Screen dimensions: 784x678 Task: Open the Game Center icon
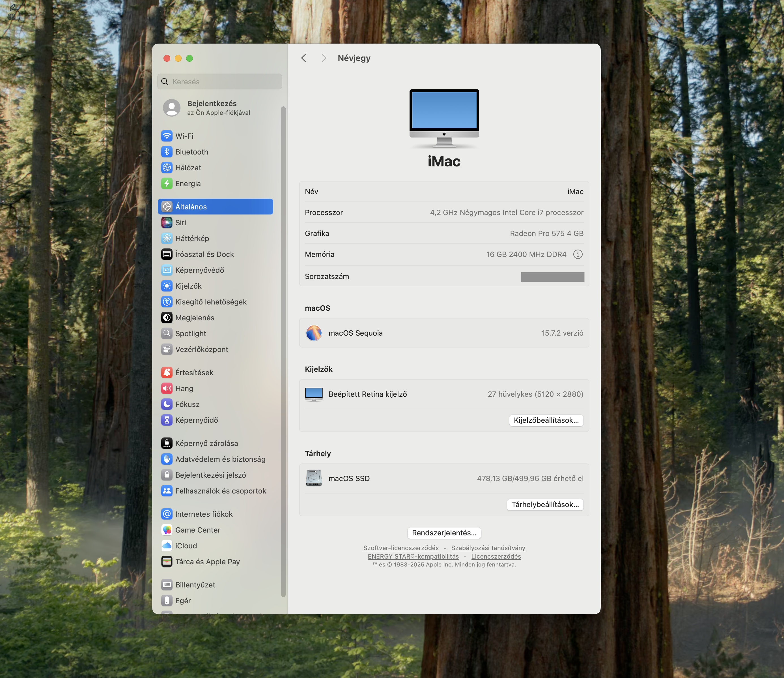(x=167, y=530)
